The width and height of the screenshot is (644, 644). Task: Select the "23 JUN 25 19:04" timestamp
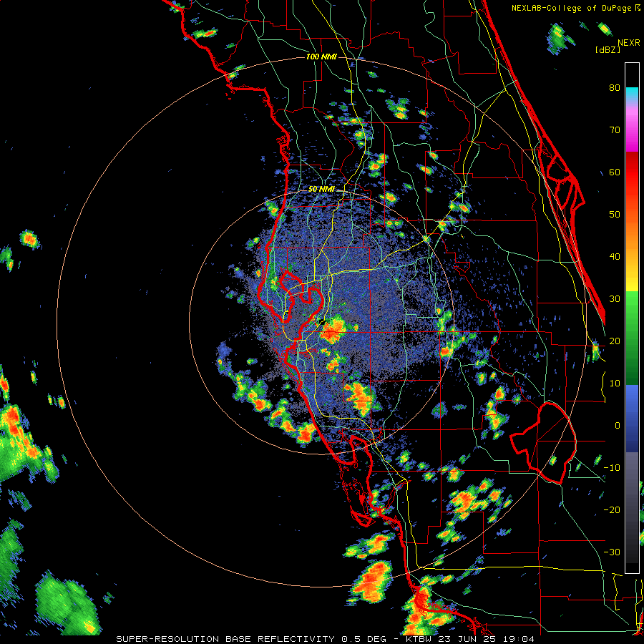(x=487, y=639)
